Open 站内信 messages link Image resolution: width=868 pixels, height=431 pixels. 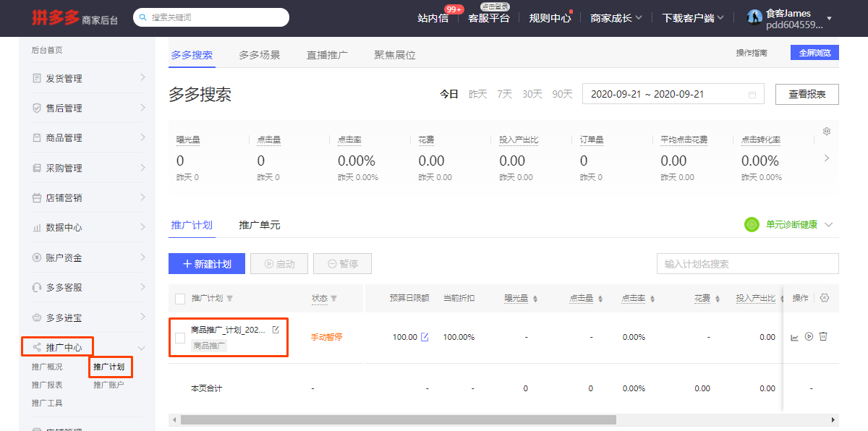433,18
